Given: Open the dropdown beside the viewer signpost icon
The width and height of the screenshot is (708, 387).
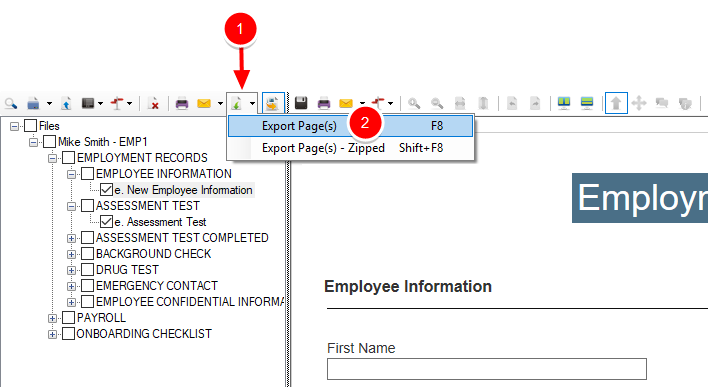Looking at the screenshot, I should click(x=391, y=104).
